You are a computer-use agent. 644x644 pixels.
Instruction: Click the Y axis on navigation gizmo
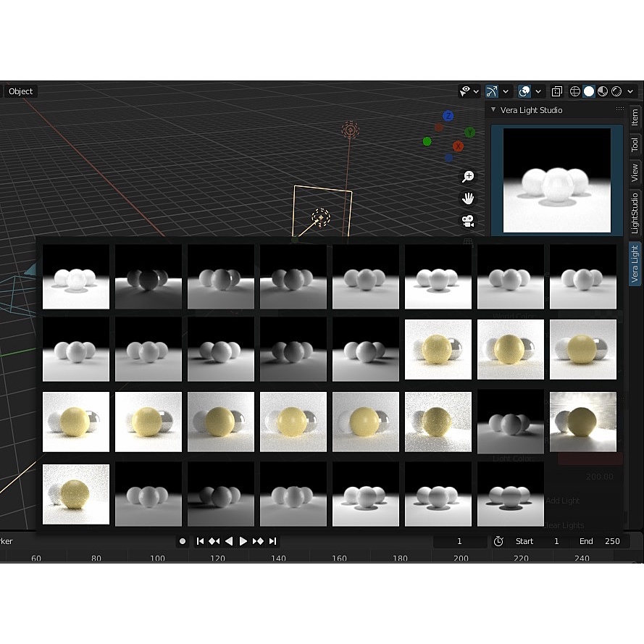469,133
